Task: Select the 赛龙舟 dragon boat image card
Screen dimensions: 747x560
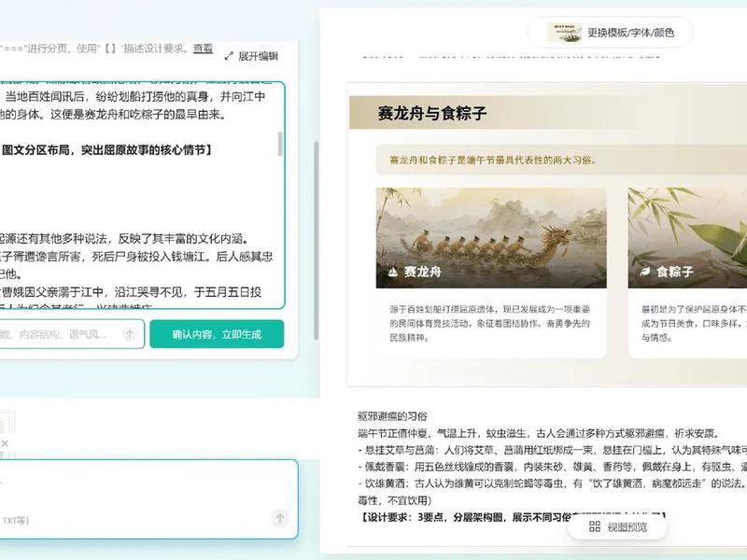Action: point(491,238)
